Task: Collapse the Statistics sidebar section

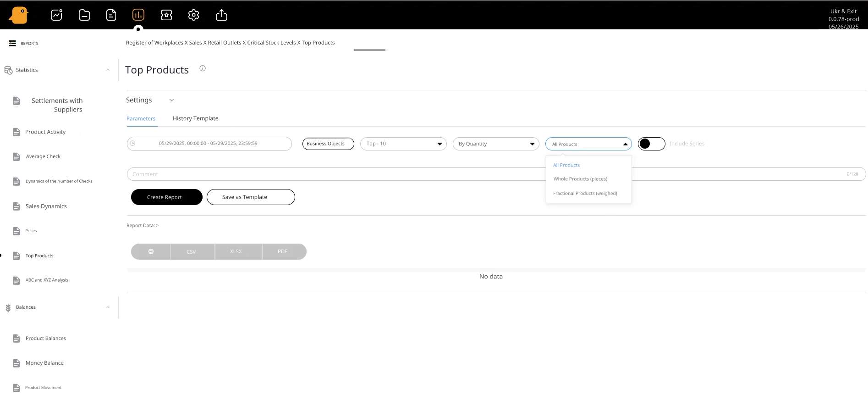Action: pos(108,70)
